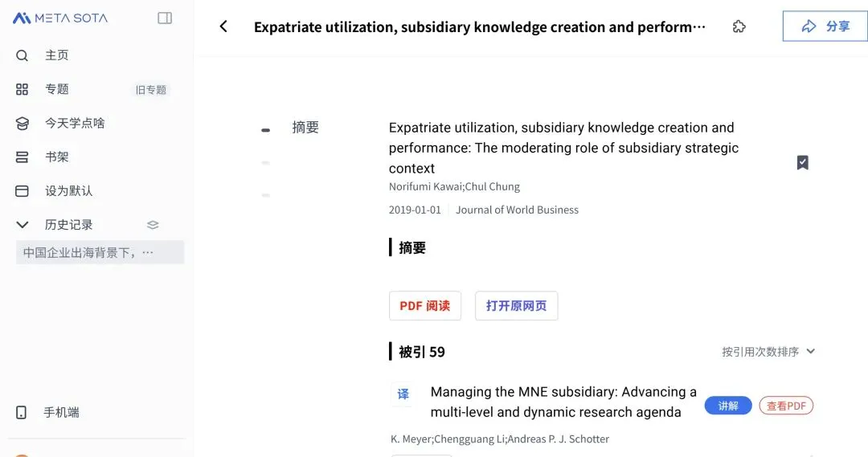Click the 分享 share button
The image size is (868, 457).
pyautogui.click(x=825, y=27)
